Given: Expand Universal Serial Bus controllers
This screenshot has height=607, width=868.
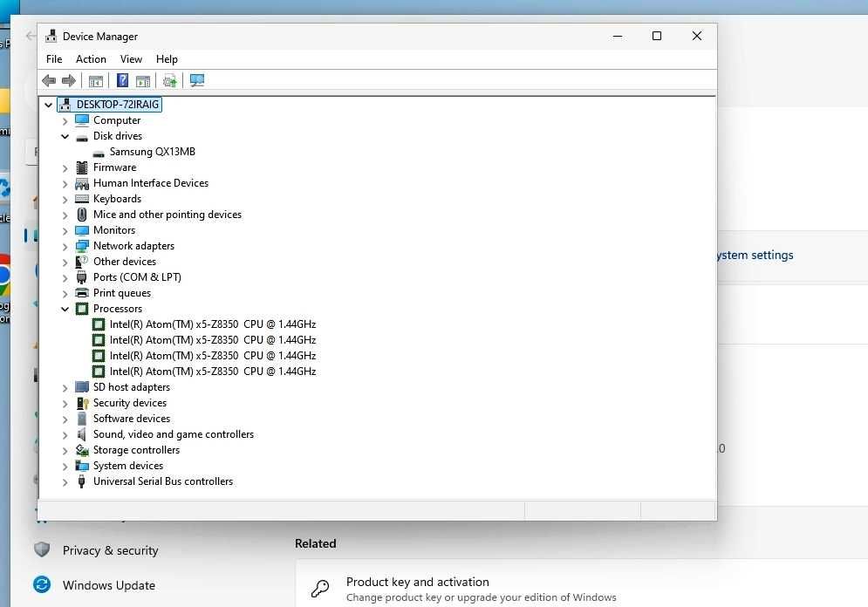Looking at the screenshot, I should pyautogui.click(x=65, y=482).
